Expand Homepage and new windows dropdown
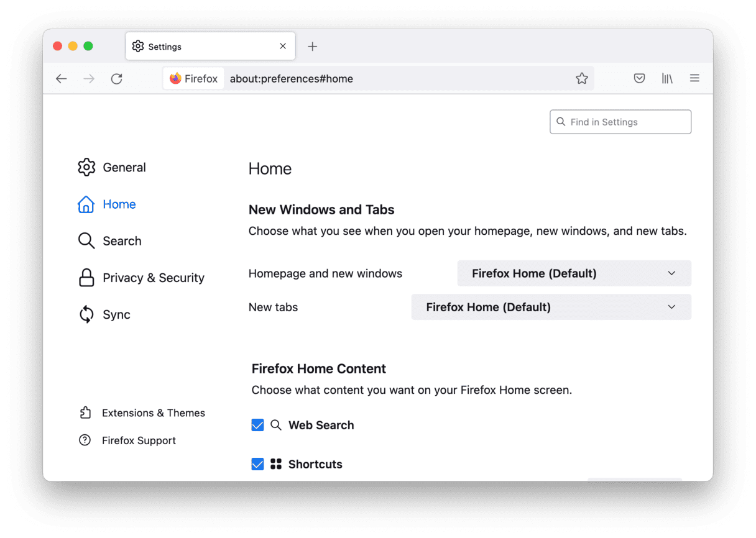Screen dimensions: 756x538 pyautogui.click(x=574, y=273)
